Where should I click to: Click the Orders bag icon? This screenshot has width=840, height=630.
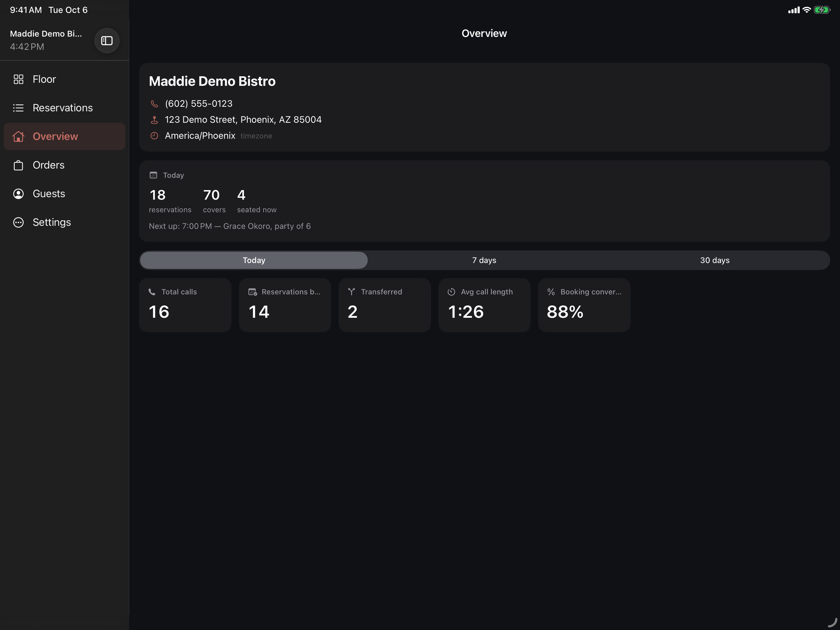(x=18, y=165)
